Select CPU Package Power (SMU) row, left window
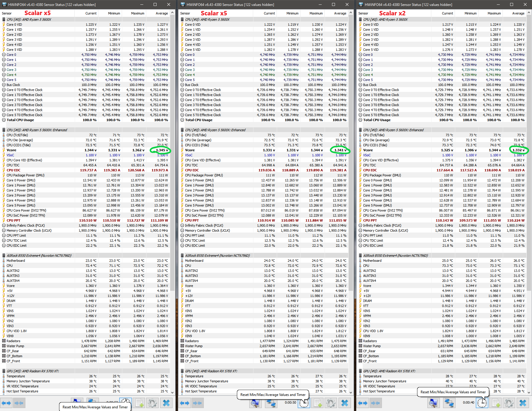Image resolution: width=532 pixels, height=411 pixels. 85,175
